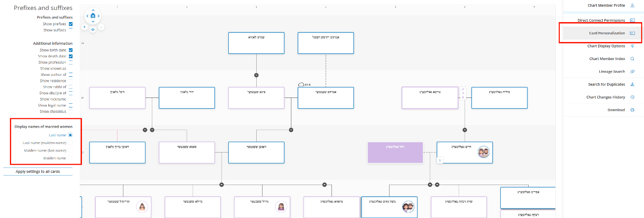Select Last name radio option
This screenshot has height=218, width=644.
click(x=71, y=135)
